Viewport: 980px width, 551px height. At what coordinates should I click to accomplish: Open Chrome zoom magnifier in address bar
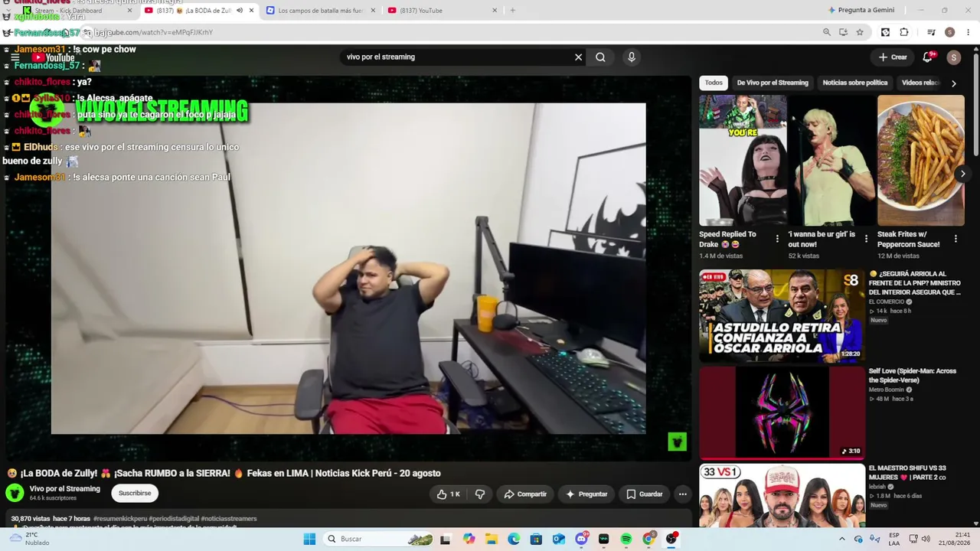point(826,32)
